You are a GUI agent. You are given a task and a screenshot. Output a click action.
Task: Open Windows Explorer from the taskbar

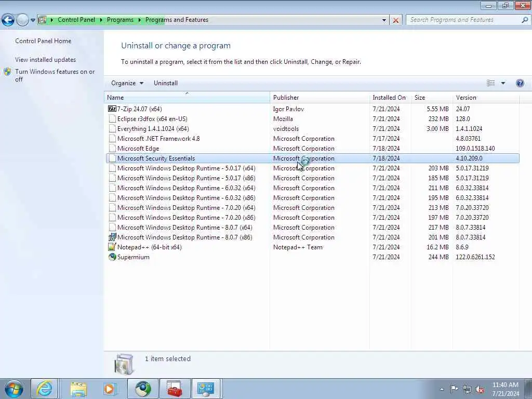coord(79,389)
